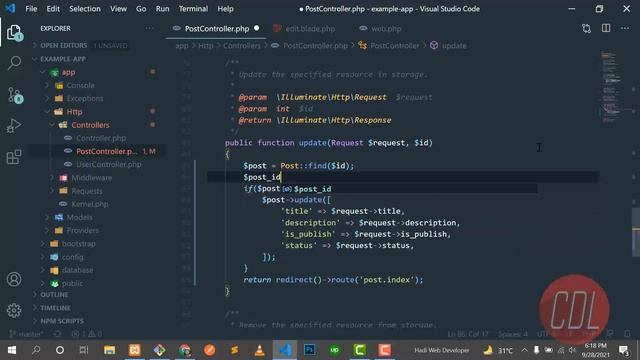The width and height of the screenshot is (640, 360).
Task: Open the Accounts menu icon
Action: tap(14, 279)
